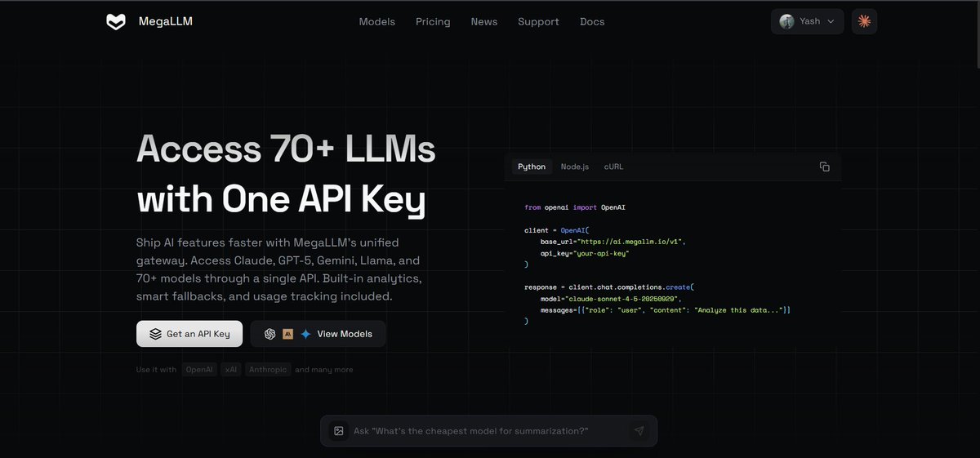Click the 'Access 70+ LLMs' heading line
Viewport: 980px width, 458px height.
(x=286, y=149)
